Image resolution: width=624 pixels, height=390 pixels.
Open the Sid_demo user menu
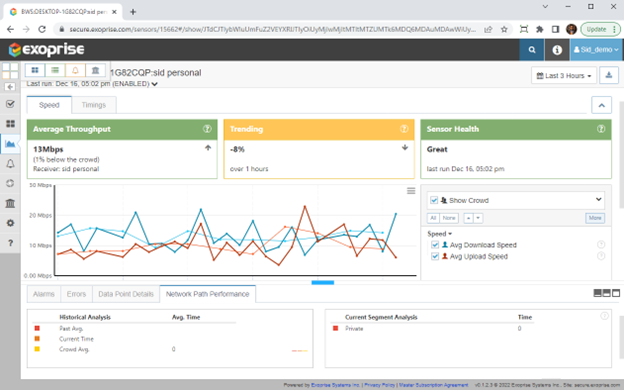pos(596,50)
